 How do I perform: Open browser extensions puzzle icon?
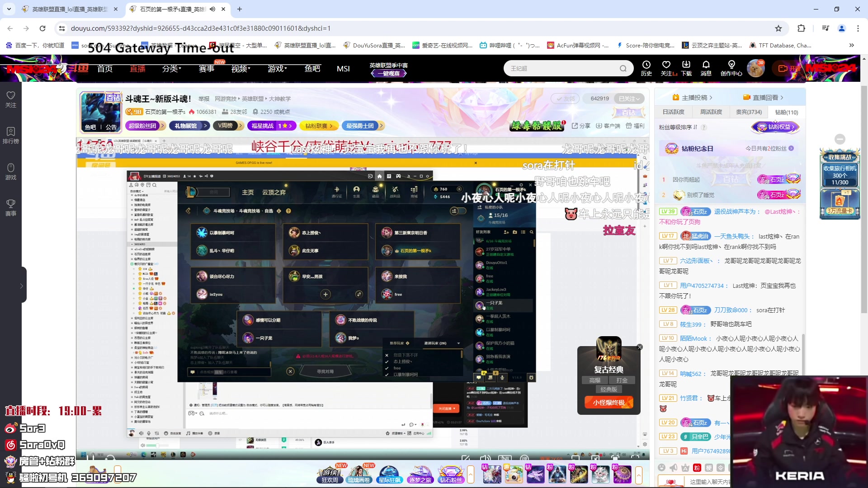coord(801,28)
